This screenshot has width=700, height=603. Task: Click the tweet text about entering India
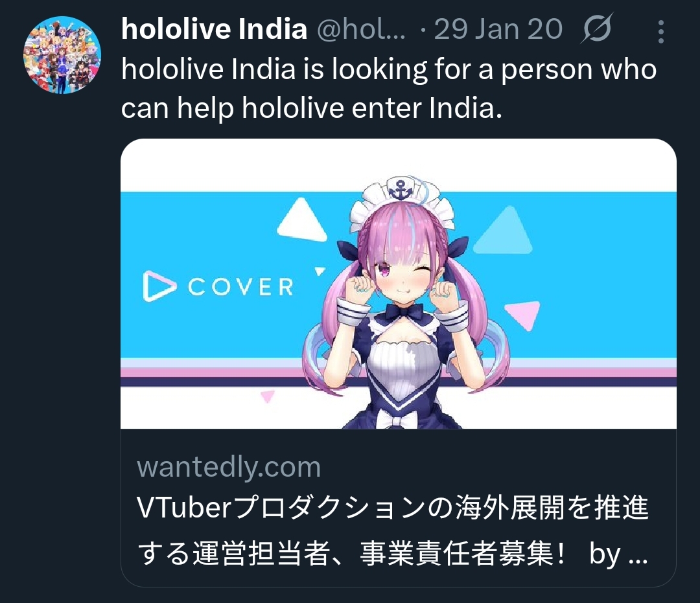tap(389, 89)
